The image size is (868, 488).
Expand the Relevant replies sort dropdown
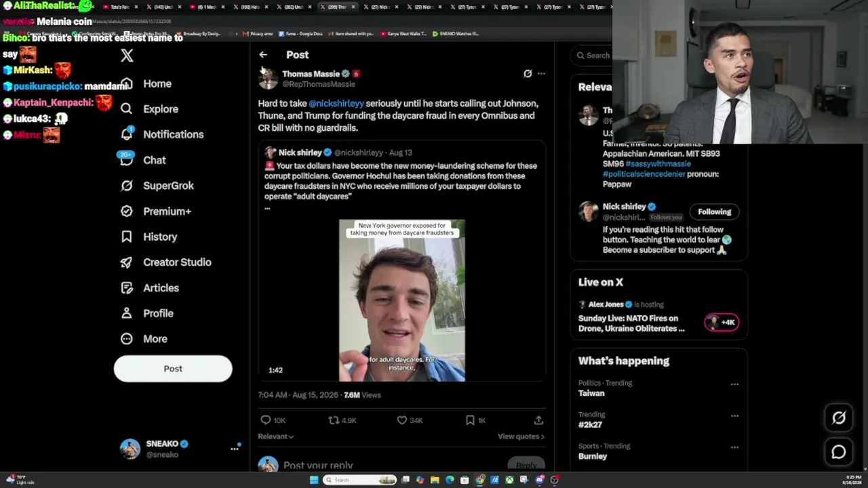coord(275,436)
